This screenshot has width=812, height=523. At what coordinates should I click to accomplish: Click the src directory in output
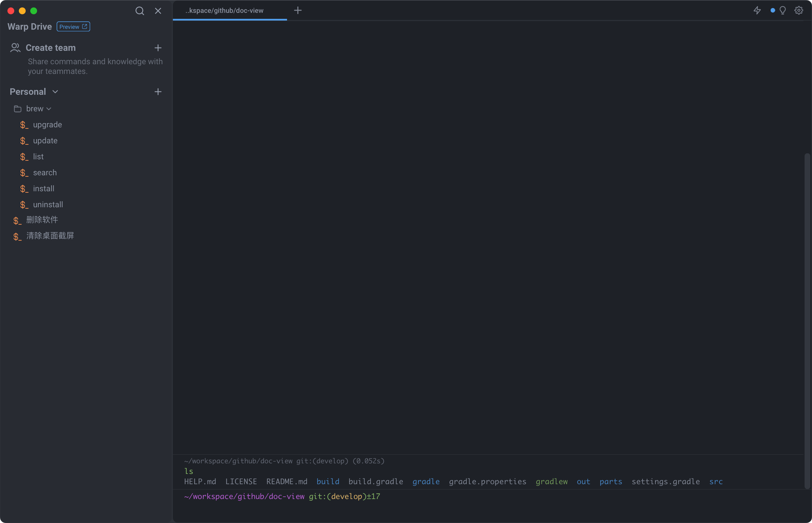click(716, 482)
